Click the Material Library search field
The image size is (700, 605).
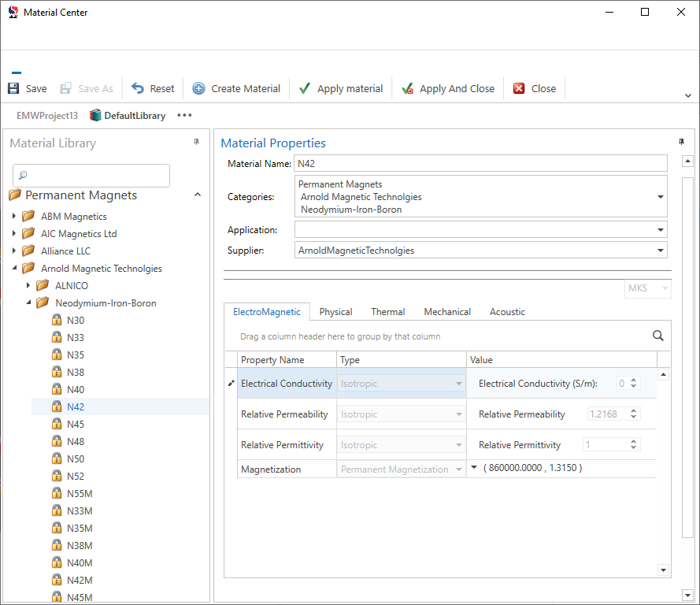pyautogui.click(x=91, y=175)
